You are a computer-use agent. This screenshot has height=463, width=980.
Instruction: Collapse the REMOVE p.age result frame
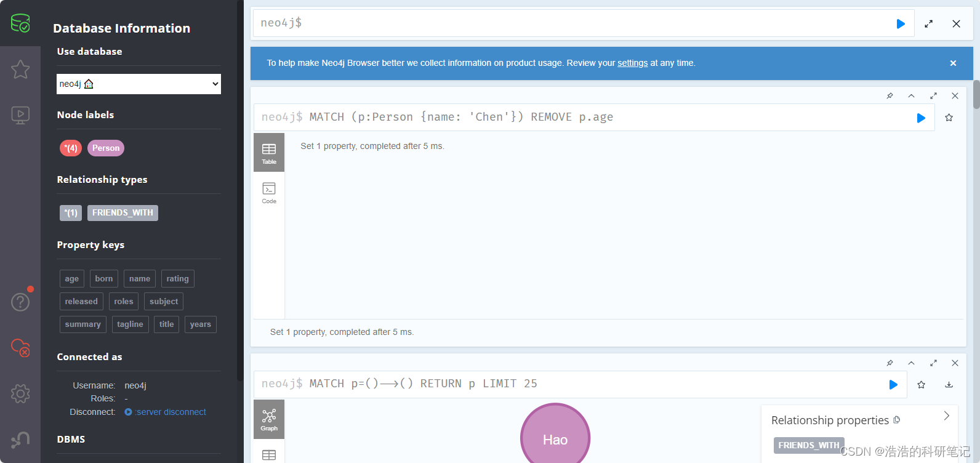tap(911, 96)
